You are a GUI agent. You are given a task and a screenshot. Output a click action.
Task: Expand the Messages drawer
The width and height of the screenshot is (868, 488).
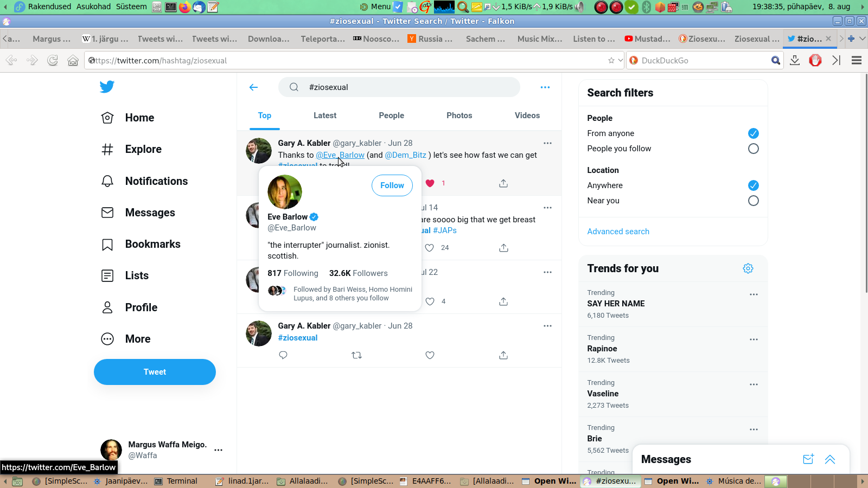pyautogui.click(x=830, y=459)
